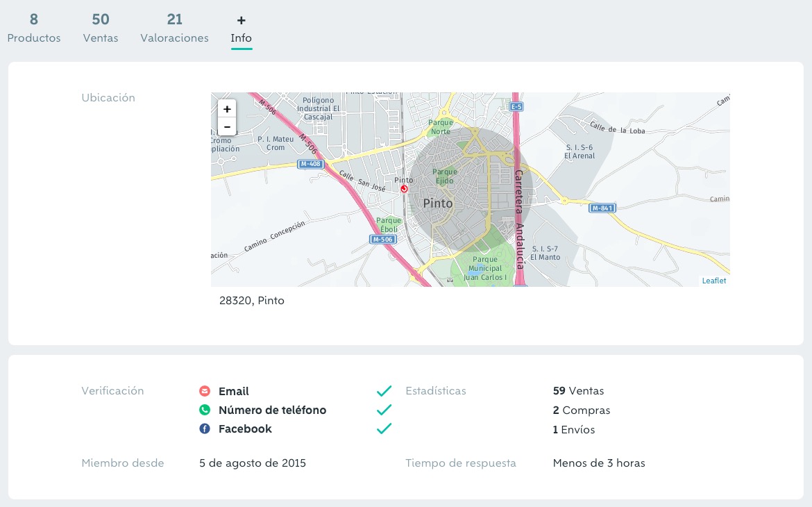Open the Leaflet attribution link
The image size is (812, 507).
[714, 281]
